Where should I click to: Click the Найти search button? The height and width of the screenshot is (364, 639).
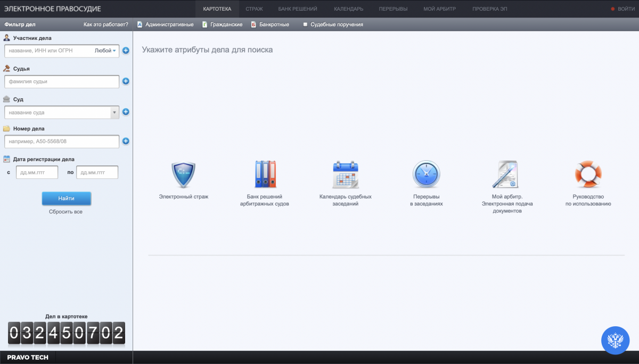[67, 198]
